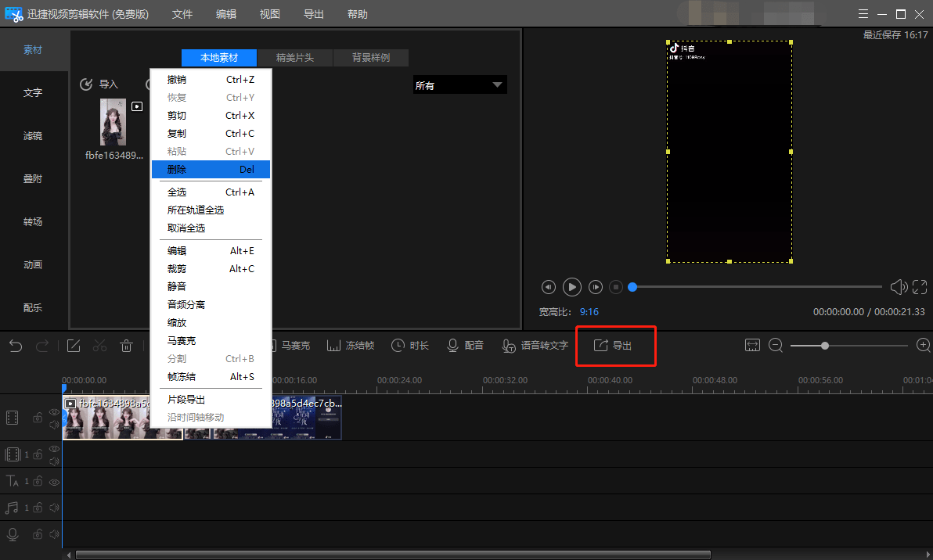Choose 删除 in the context menu
Viewport: 933px width, 560px height.
211,170
